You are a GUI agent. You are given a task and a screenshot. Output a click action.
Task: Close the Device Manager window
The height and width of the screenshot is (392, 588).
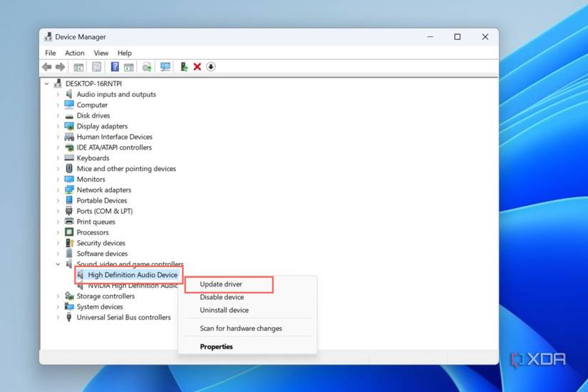click(x=485, y=37)
